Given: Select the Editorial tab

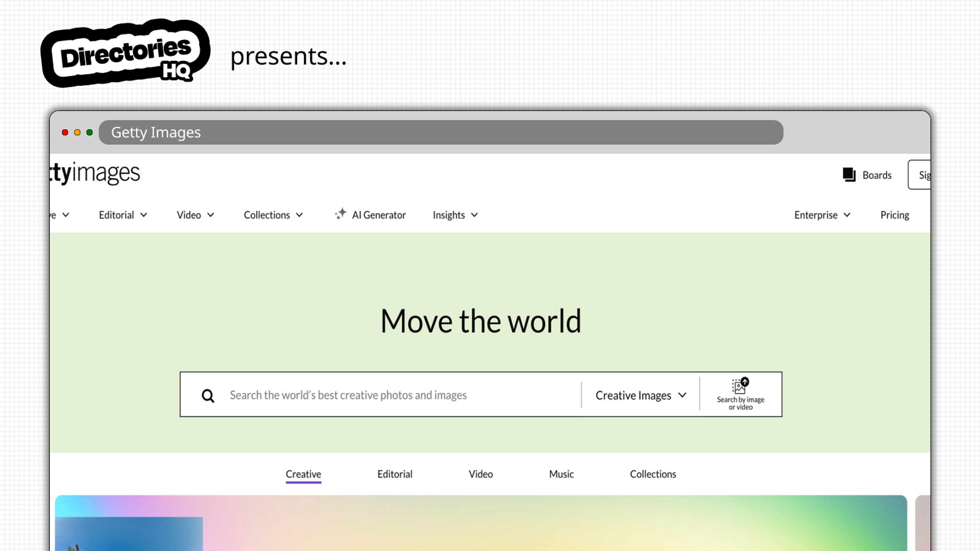Looking at the screenshot, I should point(394,474).
